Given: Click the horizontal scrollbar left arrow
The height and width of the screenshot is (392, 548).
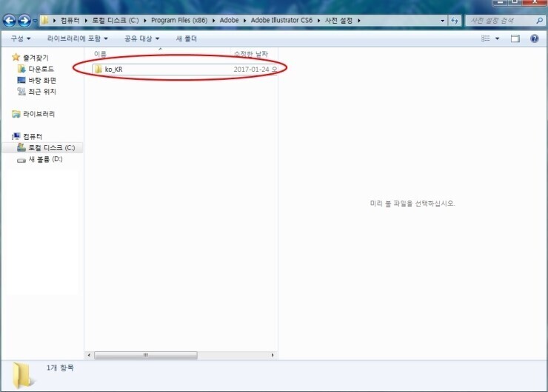Looking at the screenshot, I should pos(89,355).
